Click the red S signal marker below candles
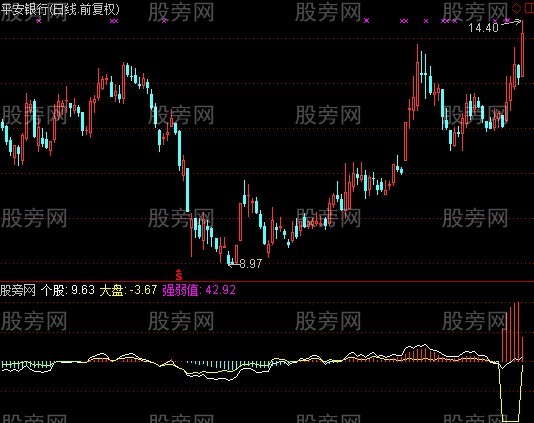534x423 pixels. [179, 274]
